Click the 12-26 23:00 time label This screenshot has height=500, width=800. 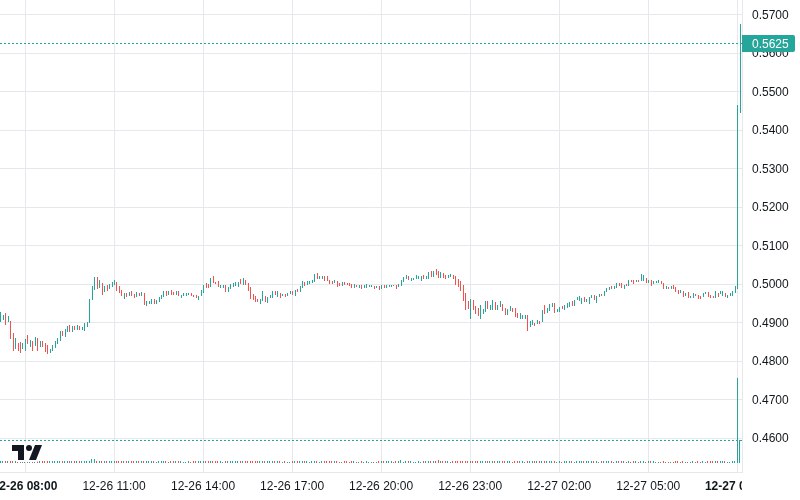(470, 486)
